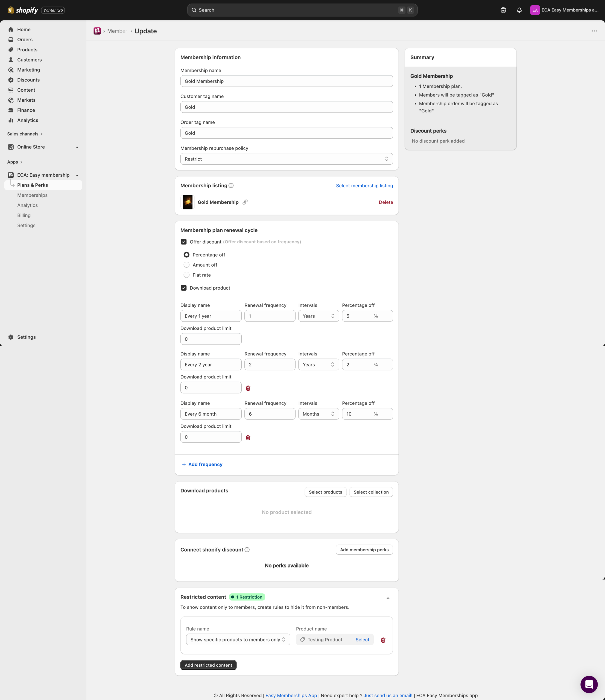
Task: Click the copy link icon beside Gold Membership
Action: coord(245,202)
